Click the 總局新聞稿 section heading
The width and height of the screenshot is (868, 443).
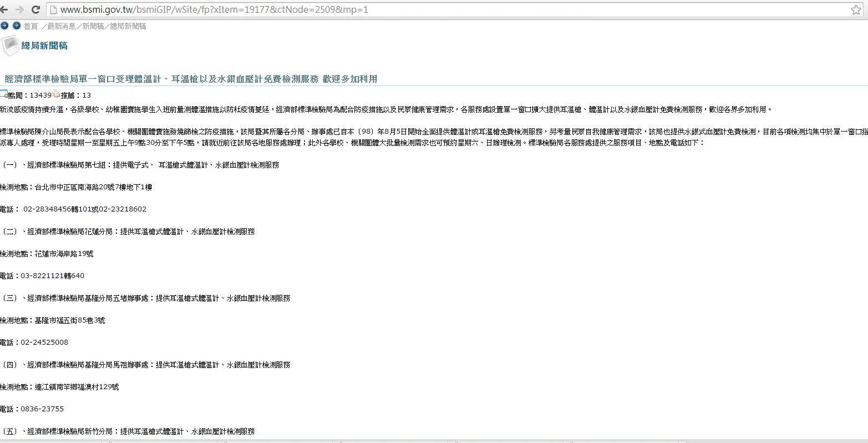[x=44, y=46]
